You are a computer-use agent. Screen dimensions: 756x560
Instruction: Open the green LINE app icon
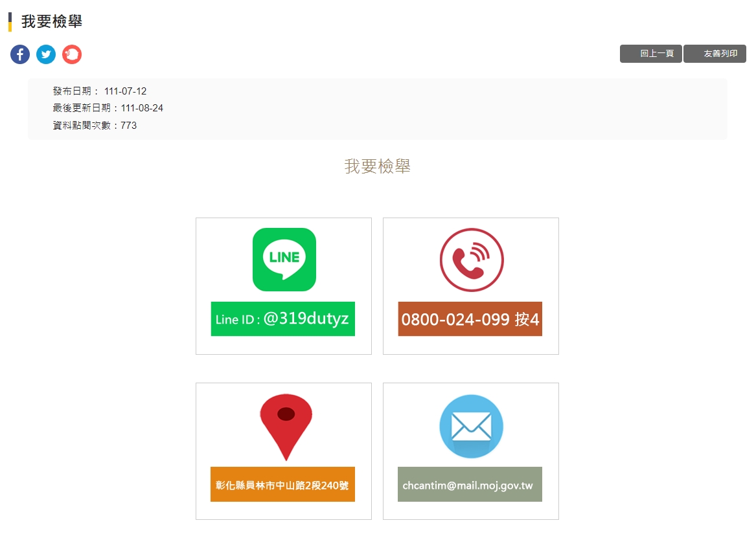tap(284, 259)
